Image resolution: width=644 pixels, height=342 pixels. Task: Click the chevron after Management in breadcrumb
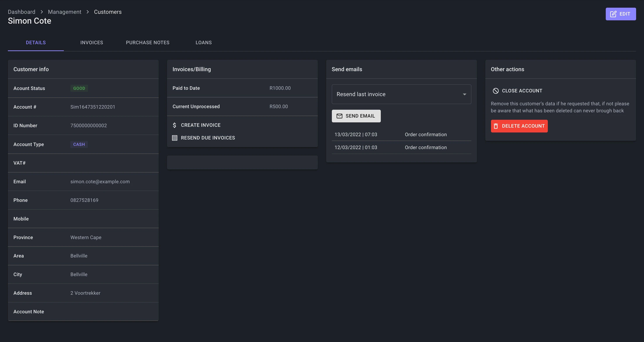(88, 12)
